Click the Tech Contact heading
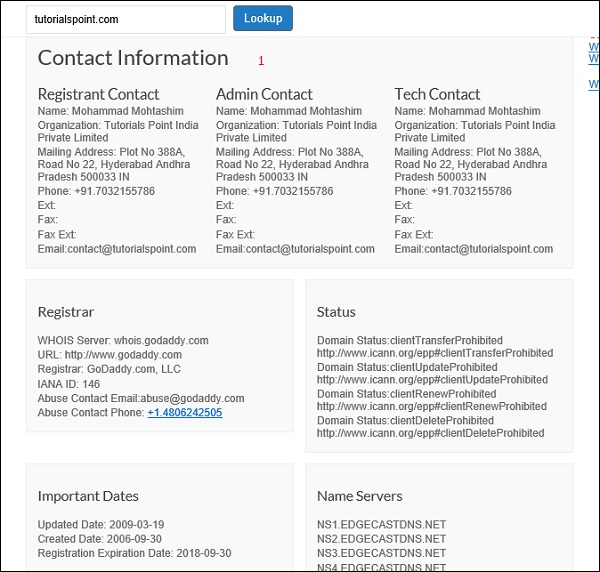The image size is (600, 572). click(x=438, y=94)
